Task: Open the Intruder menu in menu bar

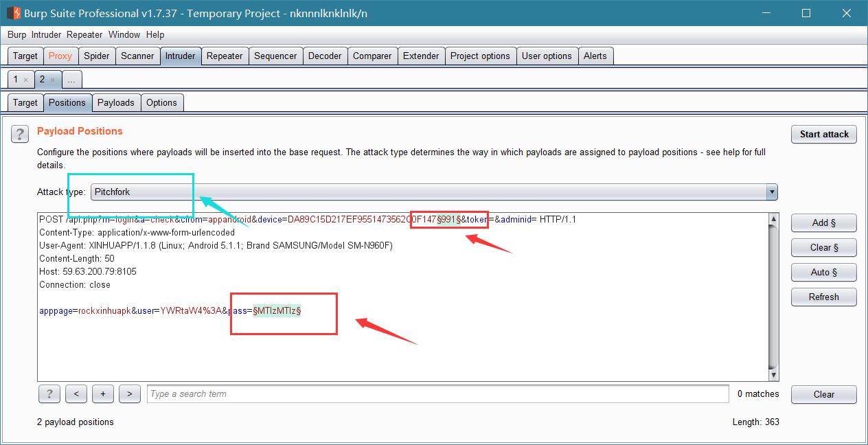Action: point(46,34)
